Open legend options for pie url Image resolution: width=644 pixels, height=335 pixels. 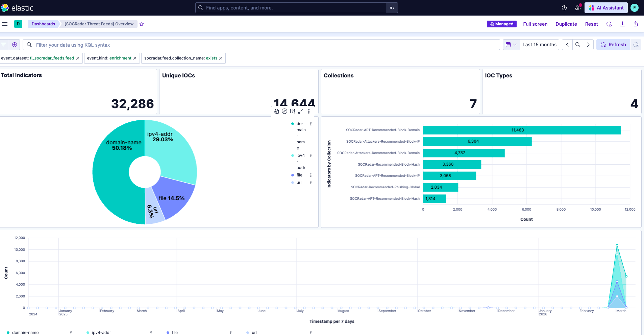(x=311, y=183)
